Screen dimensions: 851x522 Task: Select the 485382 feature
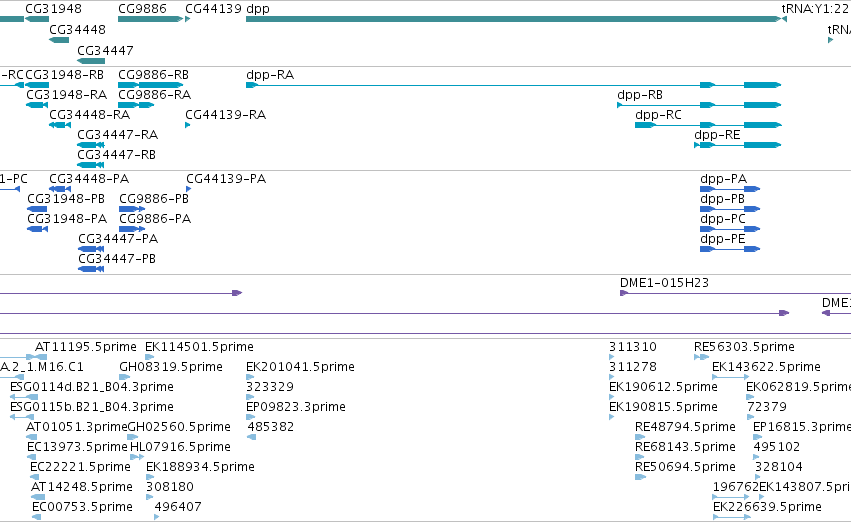[x=251, y=438]
